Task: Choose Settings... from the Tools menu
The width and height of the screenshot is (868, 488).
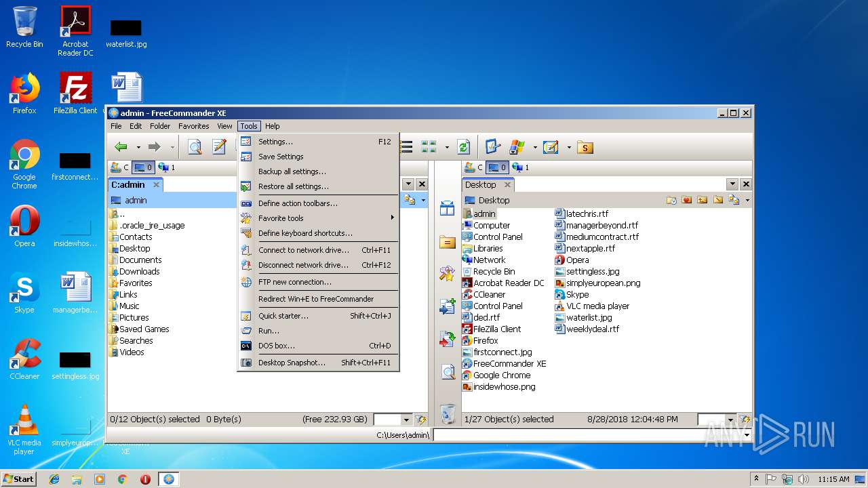Action: [x=317, y=142]
